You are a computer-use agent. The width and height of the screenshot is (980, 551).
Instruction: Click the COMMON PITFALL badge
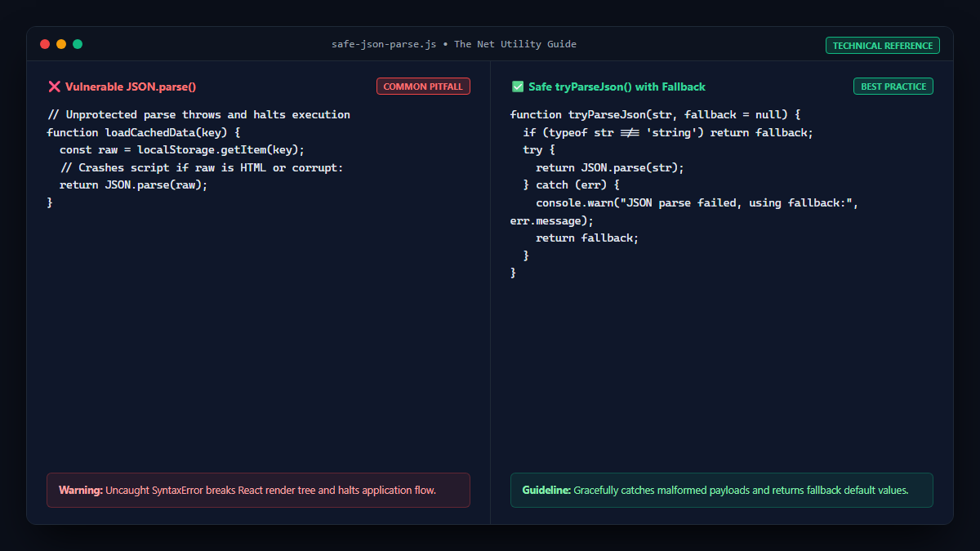(423, 87)
